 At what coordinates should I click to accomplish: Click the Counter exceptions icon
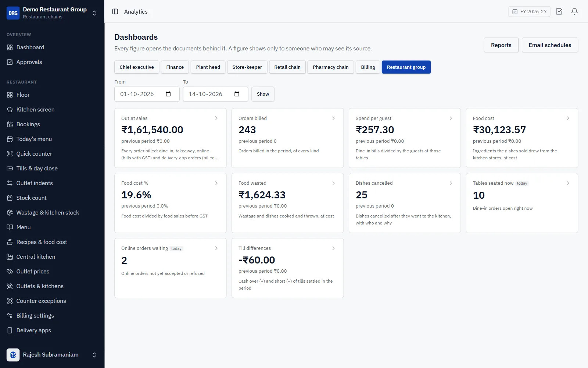click(10, 301)
